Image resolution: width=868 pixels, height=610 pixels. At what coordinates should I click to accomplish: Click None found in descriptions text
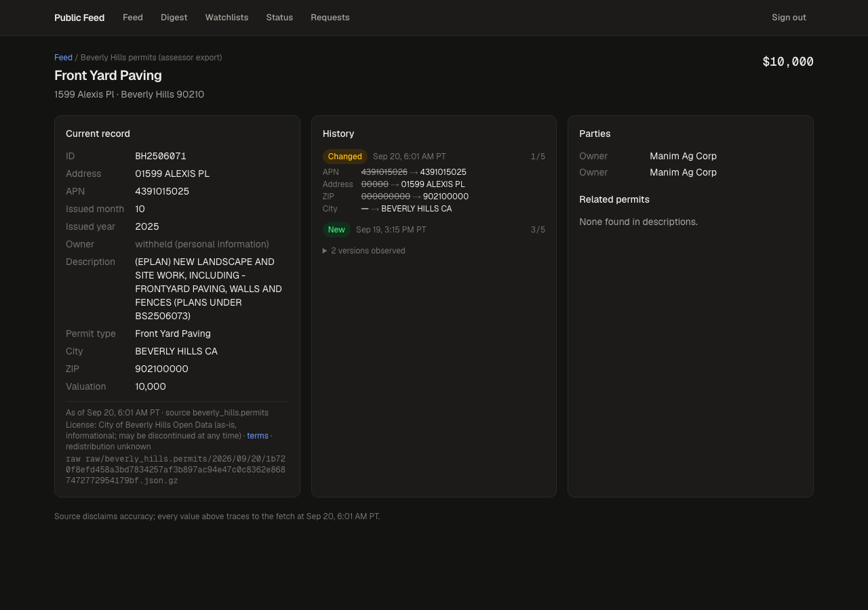pyautogui.click(x=638, y=222)
